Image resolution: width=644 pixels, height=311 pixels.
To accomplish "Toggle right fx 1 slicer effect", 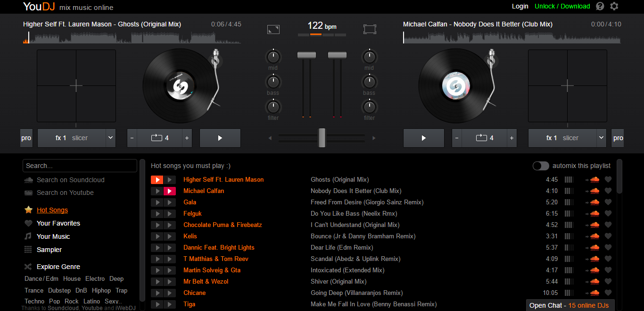I will (x=562, y=138).
